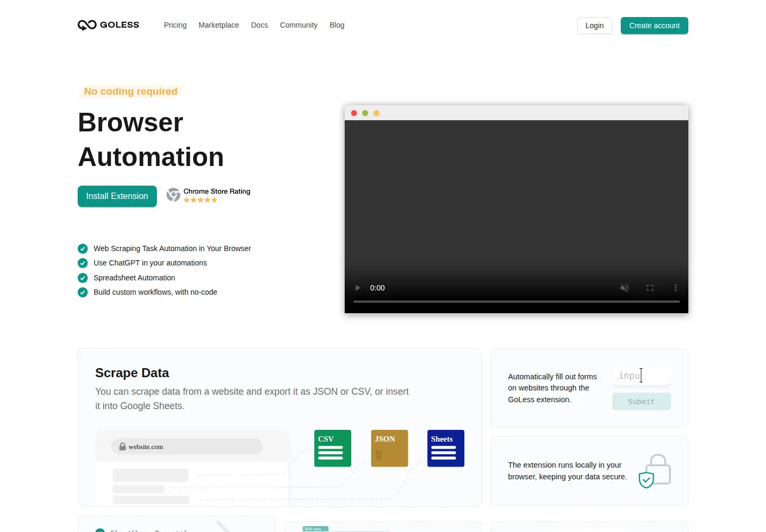Click the Build custom workflows, with no-code text
This screenshot has width=766, height=532.
[x=155, y=292]
